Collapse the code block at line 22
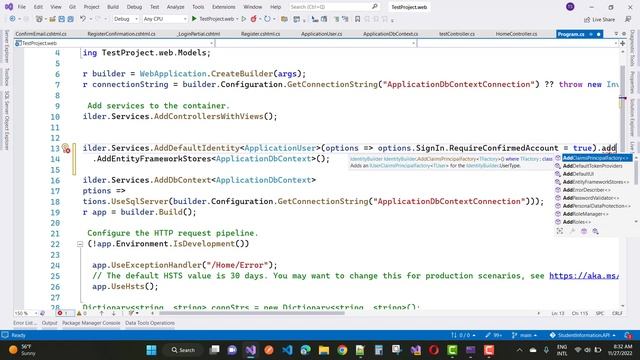 (80, 244)
